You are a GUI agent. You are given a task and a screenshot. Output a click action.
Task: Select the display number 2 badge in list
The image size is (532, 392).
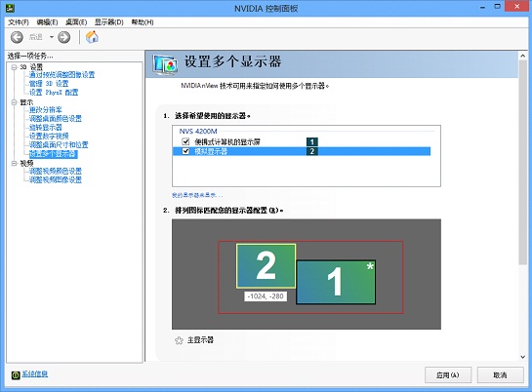click(x=312, y=151)
